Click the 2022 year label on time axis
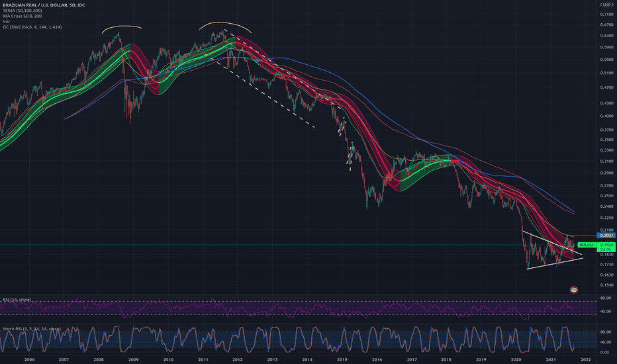Viewport: 617px width, 364px height. click(x=585, y=359)
